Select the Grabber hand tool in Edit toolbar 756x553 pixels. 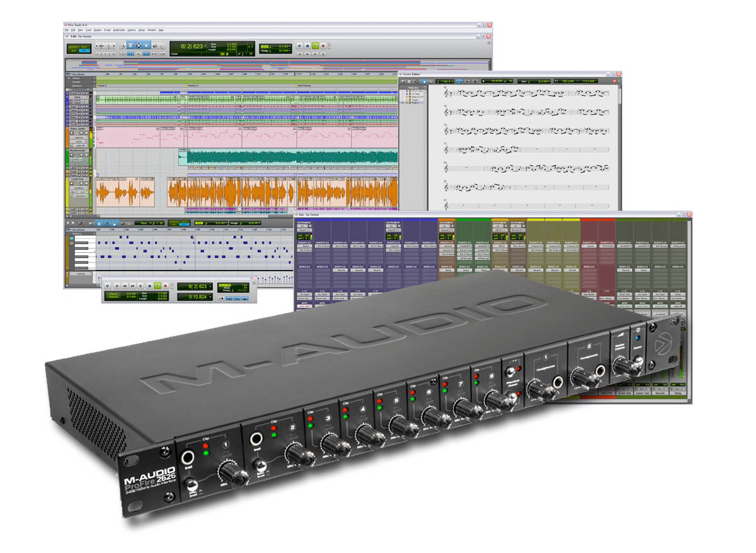pyautogui.click(x=146, y=45)
